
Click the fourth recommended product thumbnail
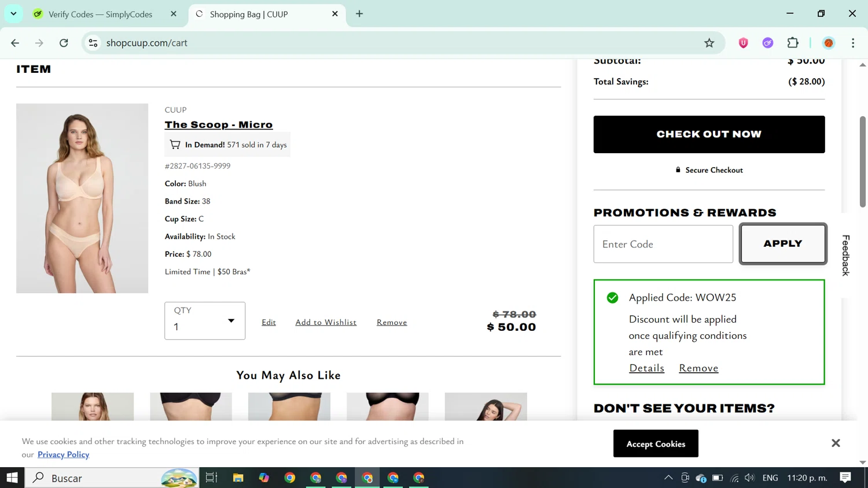click(388, 406)
